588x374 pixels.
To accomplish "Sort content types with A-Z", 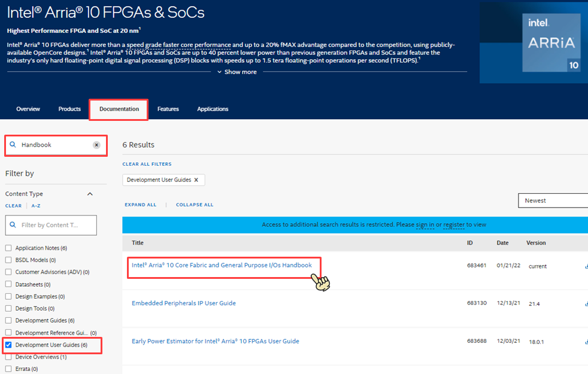I will pyautogui.click(x=36, y=206).
